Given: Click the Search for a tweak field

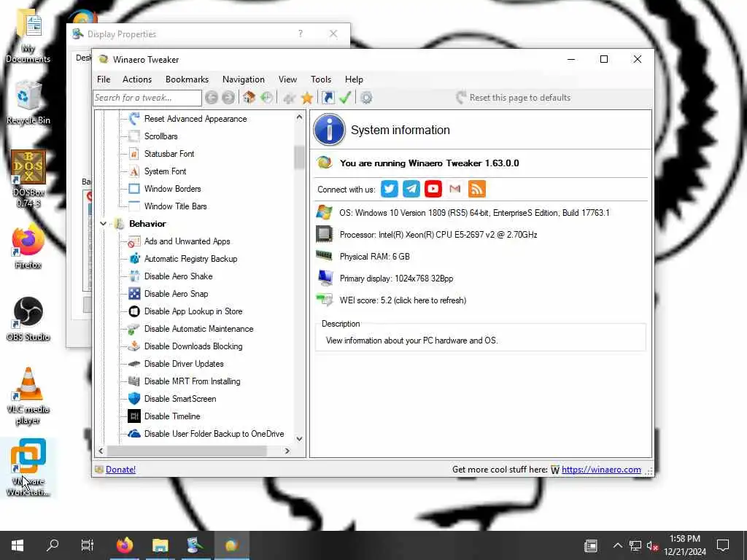Looking at the screenshot, I should click(x=147, y=98).
